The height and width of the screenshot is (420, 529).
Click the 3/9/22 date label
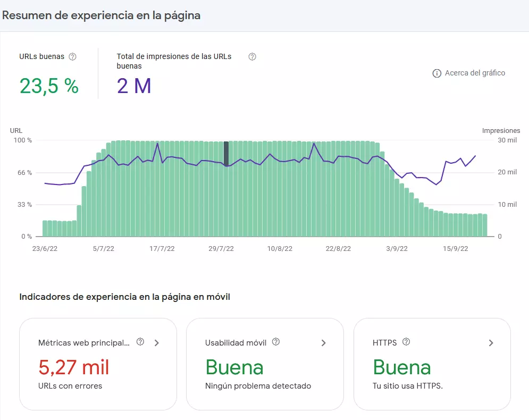coord(397,249)
